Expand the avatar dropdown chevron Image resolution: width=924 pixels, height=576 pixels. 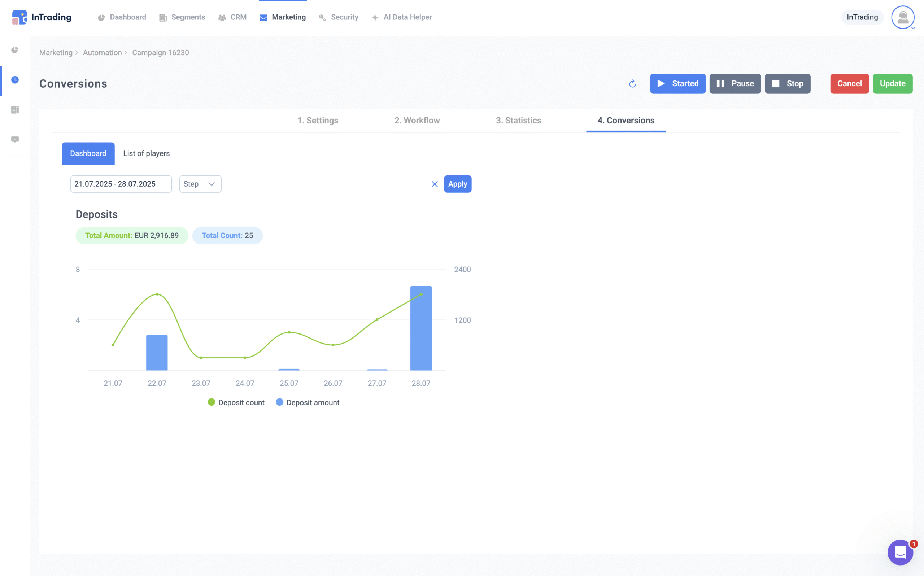point(913,28)
